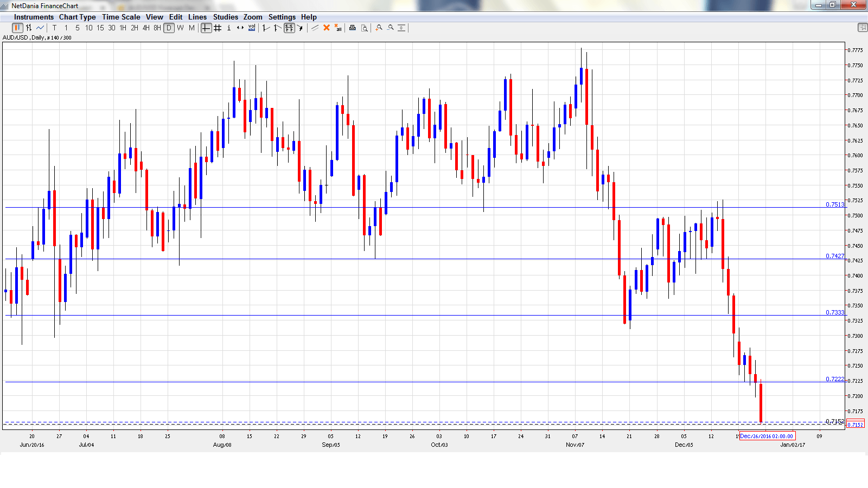The width and height of the screenshot is (868, 488).
Task: Switch to weekly (W) time scale
Action: [180, 28]
